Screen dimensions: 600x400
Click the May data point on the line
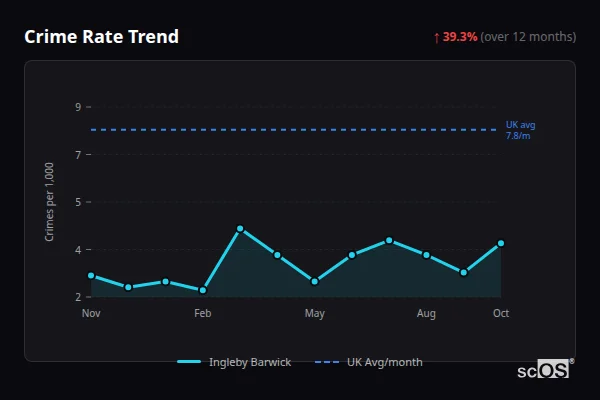(315, 281)
